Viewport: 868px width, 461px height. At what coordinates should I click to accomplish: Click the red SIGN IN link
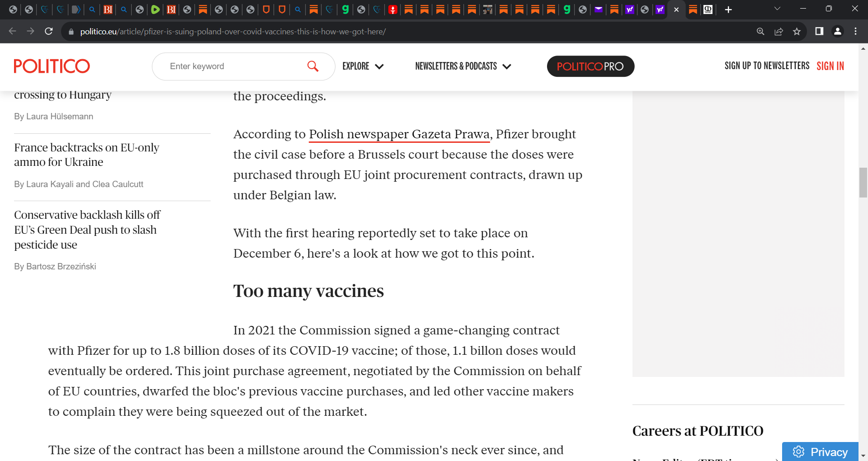click(x=830, y=66)
